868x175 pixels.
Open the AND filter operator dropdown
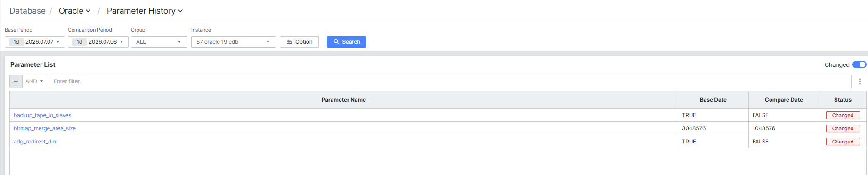coord(34,81)
